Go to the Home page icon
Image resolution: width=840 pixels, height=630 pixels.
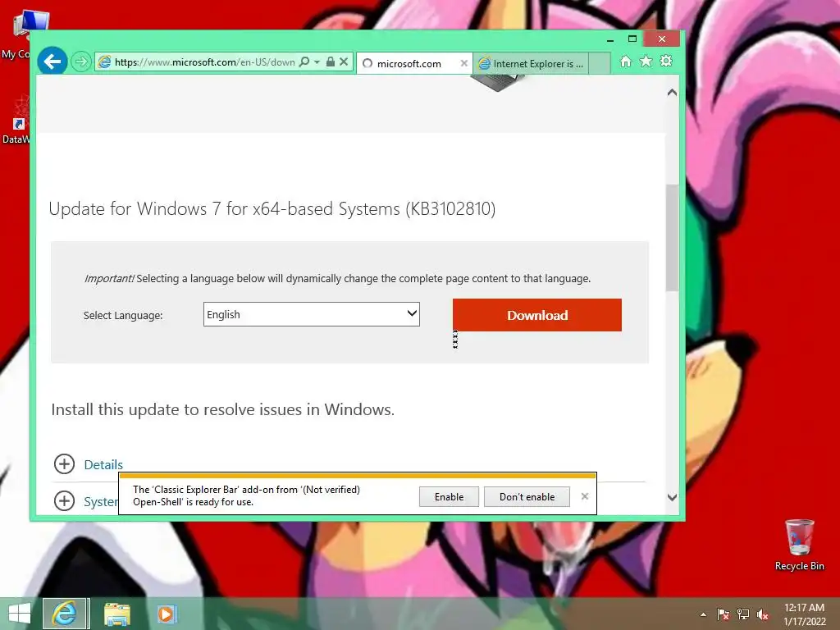point(626,62)
